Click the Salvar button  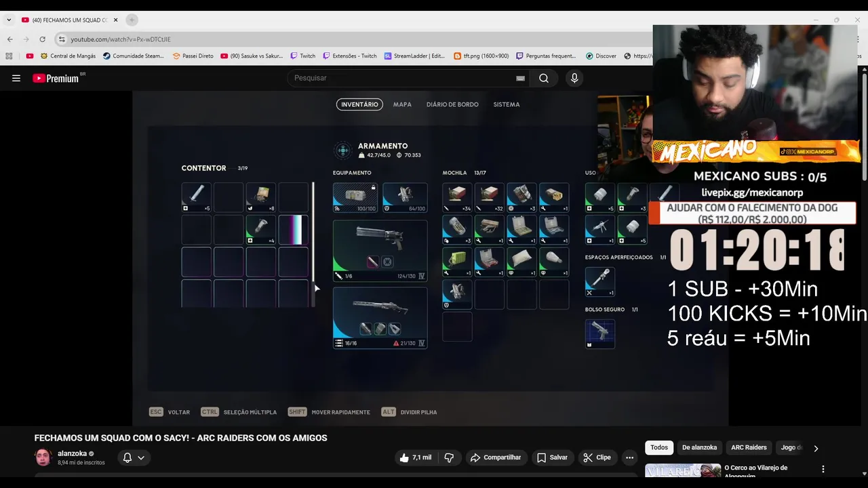(552, 457)
